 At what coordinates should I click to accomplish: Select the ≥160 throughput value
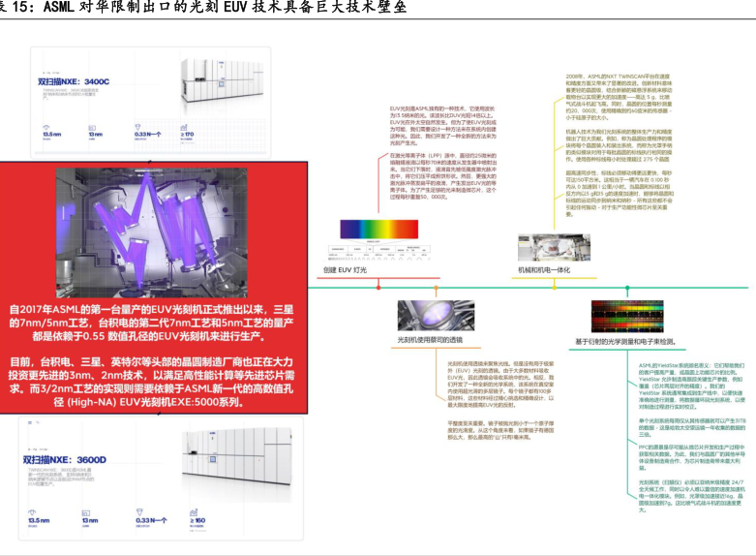pyautogui.click(x=197, y=520)
